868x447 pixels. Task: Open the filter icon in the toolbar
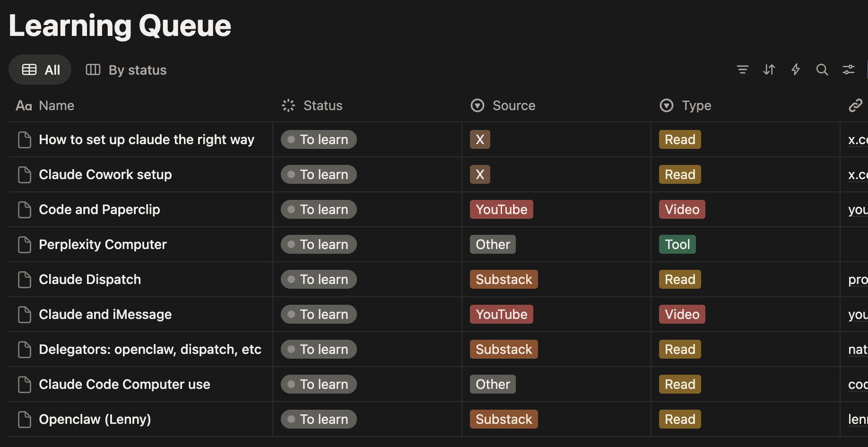point(742,70)
